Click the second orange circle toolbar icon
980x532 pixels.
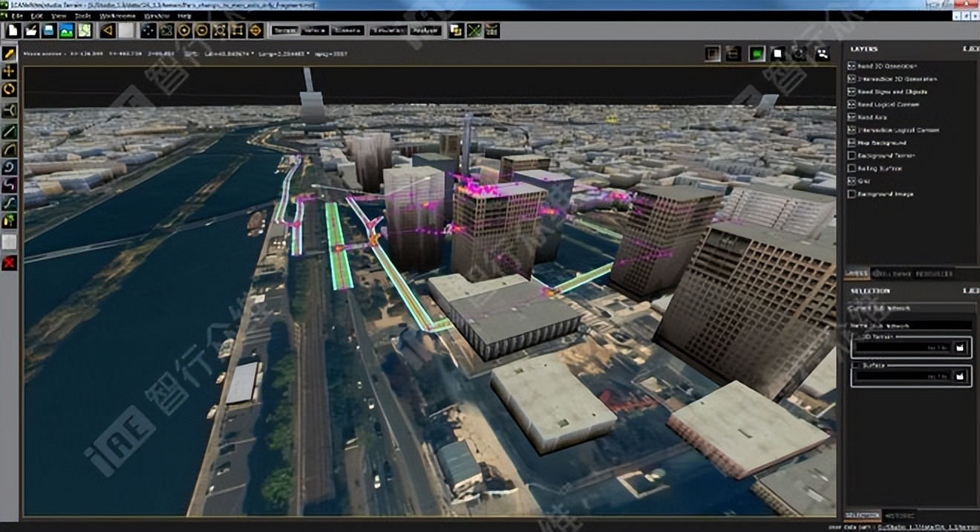202,30
